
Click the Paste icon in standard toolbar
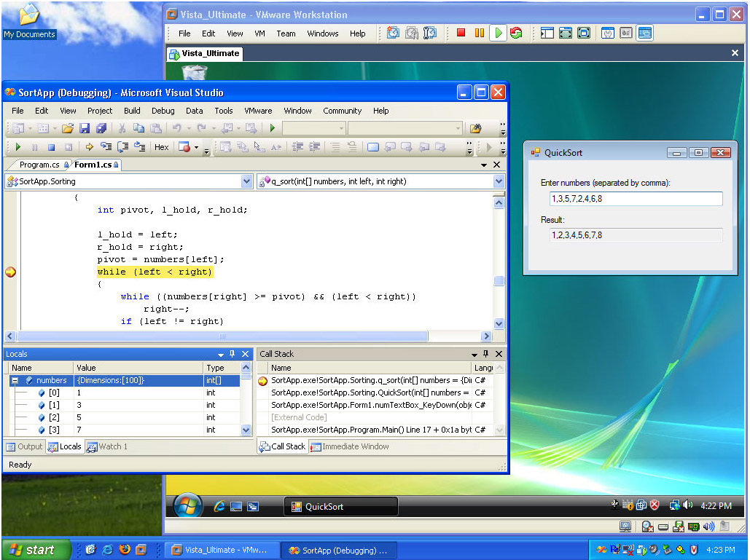(x=155, y=128)
